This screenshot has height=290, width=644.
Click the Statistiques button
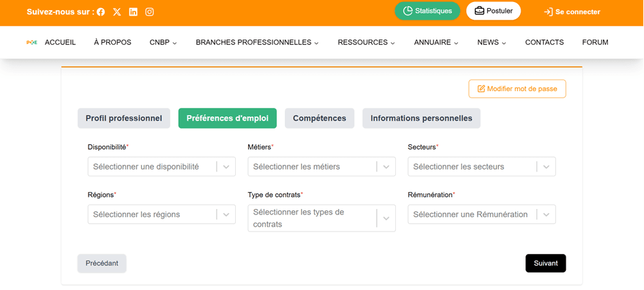(427, 11)
